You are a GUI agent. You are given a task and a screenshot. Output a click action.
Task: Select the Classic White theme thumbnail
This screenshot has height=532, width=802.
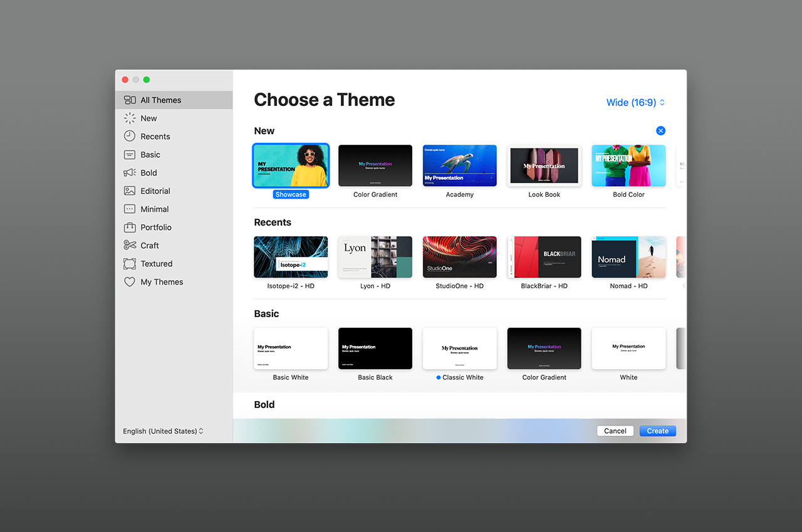click(x=459, y=348)
